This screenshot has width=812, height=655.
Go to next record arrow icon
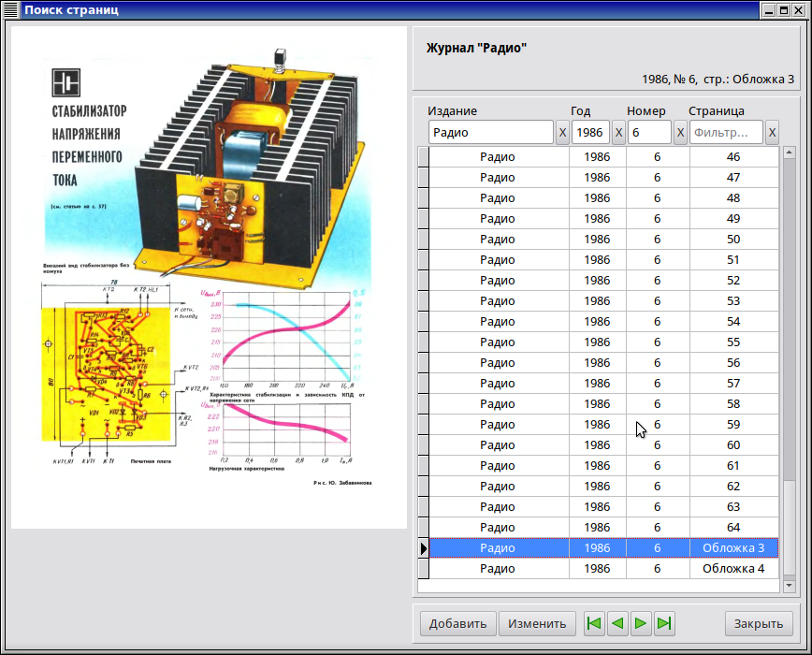click(x=641, y=624)
